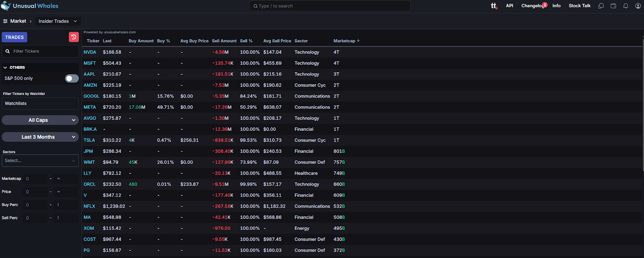Click the Buy Perc maximum input
The image size is (644, 258).
[x=66, y=205]
